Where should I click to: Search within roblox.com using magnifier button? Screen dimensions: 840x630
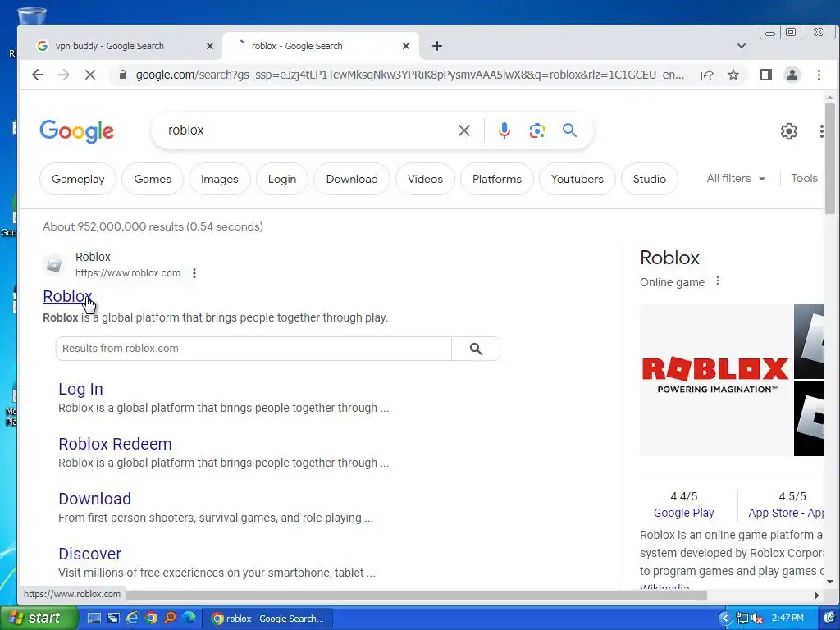[x=476, y=349]
